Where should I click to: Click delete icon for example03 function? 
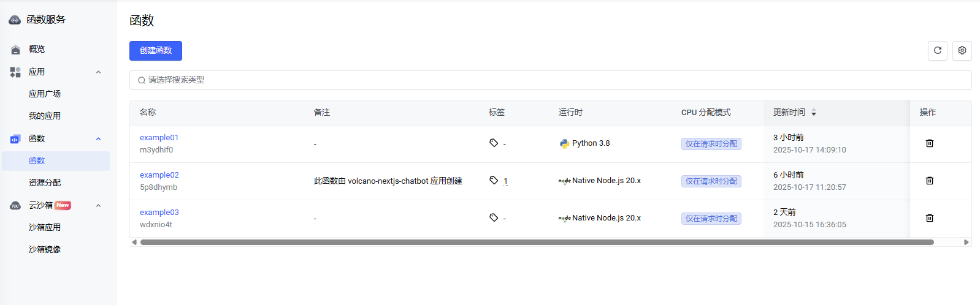(x=929, y=218)
